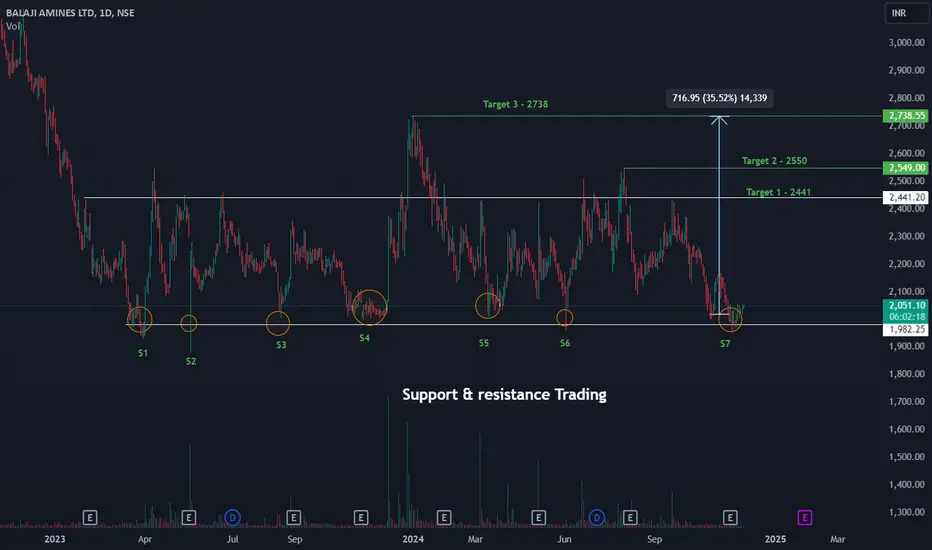932x550 pixels.
Task: Click the 3,000.00 price axis tick
Action: 906,43
